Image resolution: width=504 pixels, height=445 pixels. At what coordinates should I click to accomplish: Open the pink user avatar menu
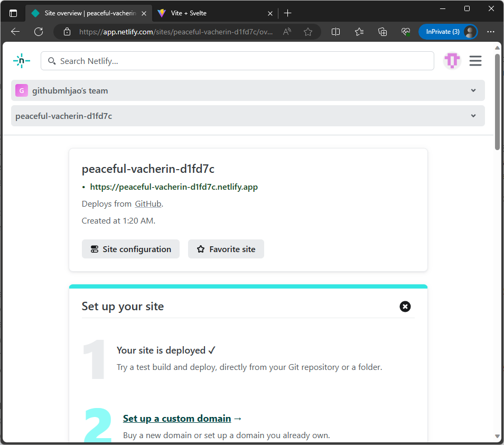[452, 60]
